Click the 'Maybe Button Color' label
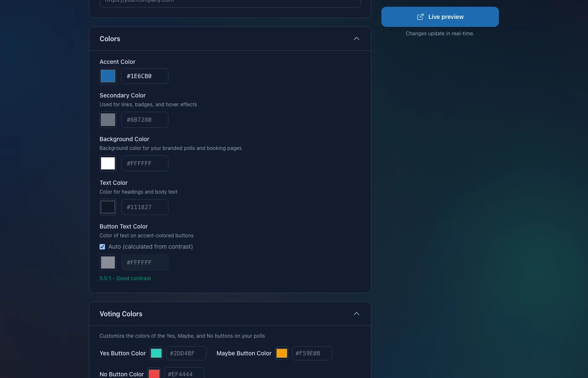 (x=244, y=353)
